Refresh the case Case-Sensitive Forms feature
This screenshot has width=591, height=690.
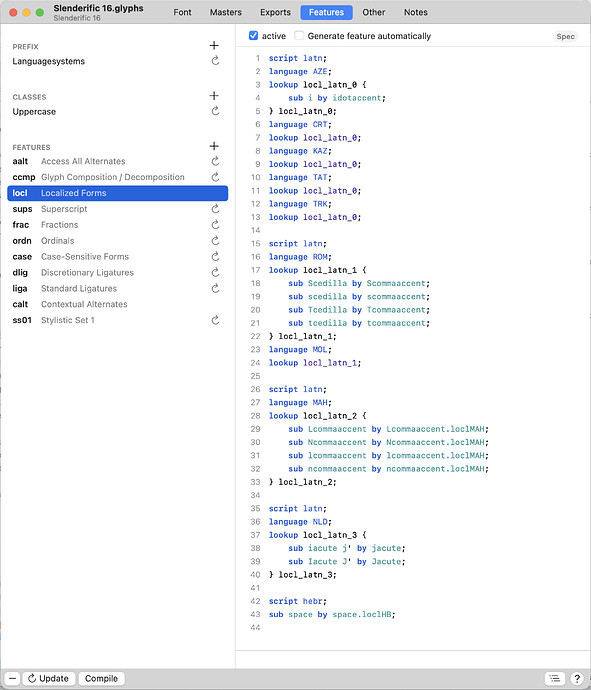tap(215, 256)
